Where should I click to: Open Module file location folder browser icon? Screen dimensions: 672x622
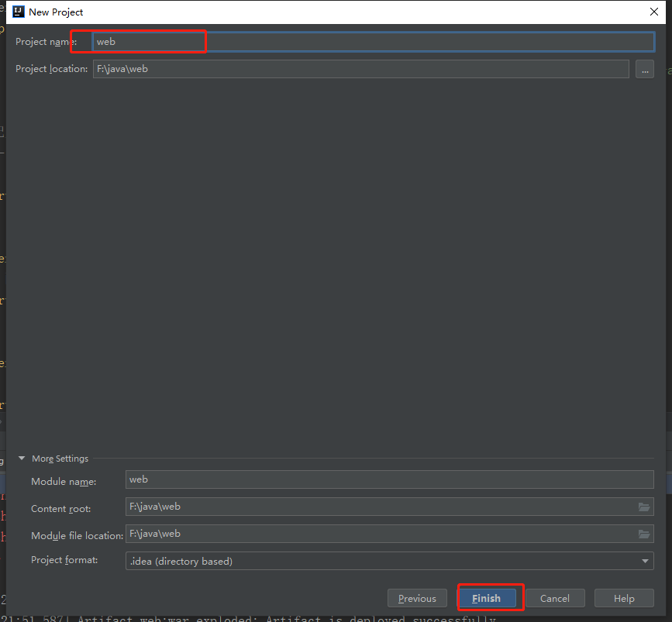coord(643,534)
